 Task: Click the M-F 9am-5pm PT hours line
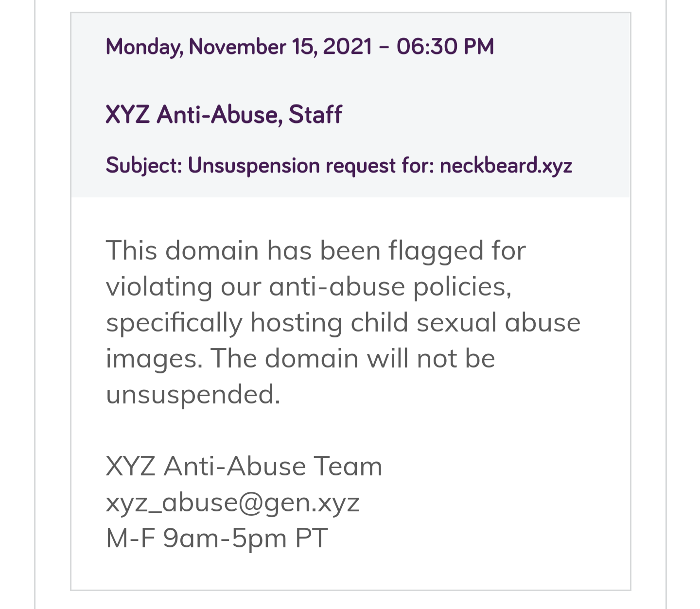coord(217,539)
